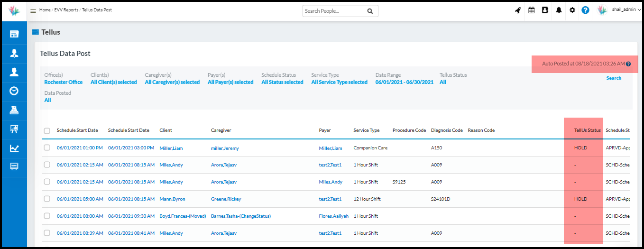Viewport: 644px width, 249px height.
Task: Open the calendar icon in top bar
Action: coord(532,10)
